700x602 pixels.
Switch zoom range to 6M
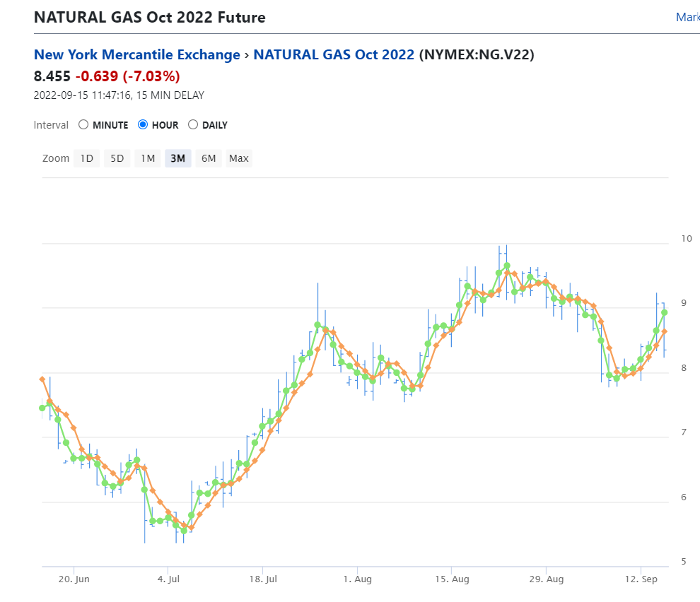pyautogui.click(x=209, y=158)
